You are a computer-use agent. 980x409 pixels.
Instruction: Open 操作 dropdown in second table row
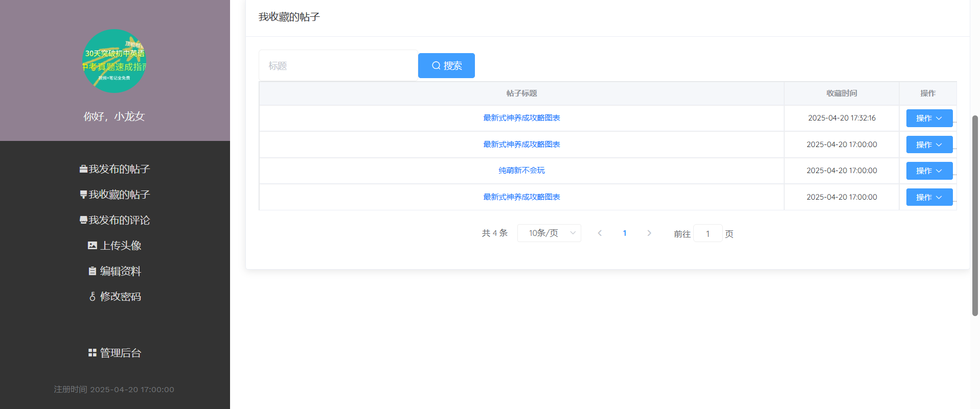pyautogui.click(x=929, y=145)
